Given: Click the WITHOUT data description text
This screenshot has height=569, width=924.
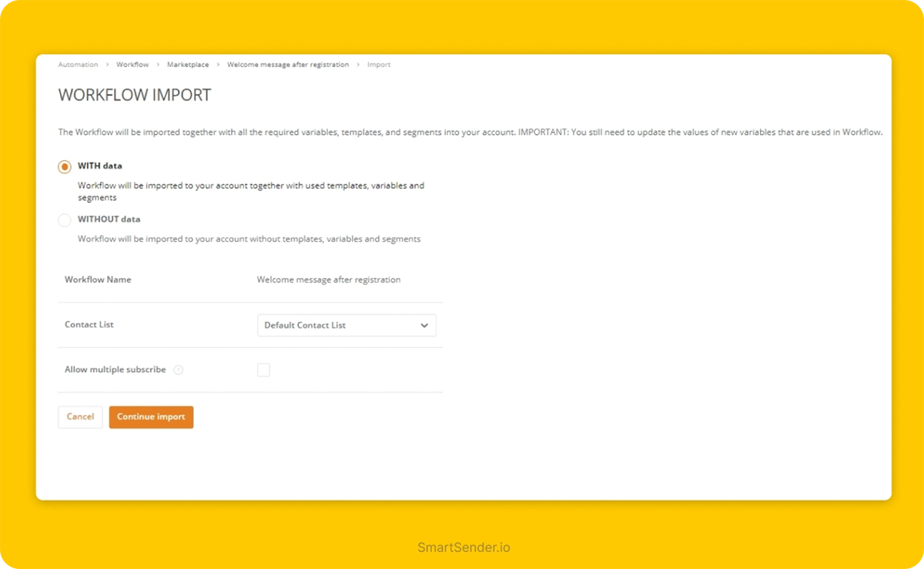Looking at the screenshot, I should pyautogui.click(x=249, y=239).
